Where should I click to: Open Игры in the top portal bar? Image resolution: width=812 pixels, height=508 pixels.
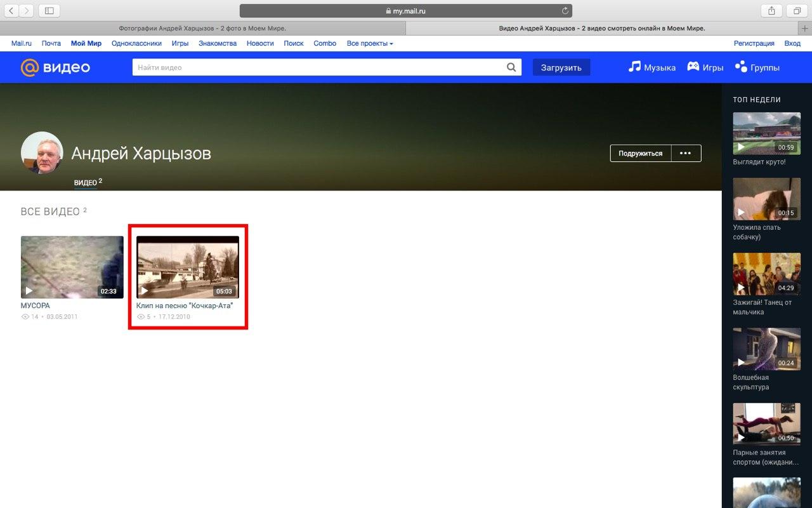point(180,43)
